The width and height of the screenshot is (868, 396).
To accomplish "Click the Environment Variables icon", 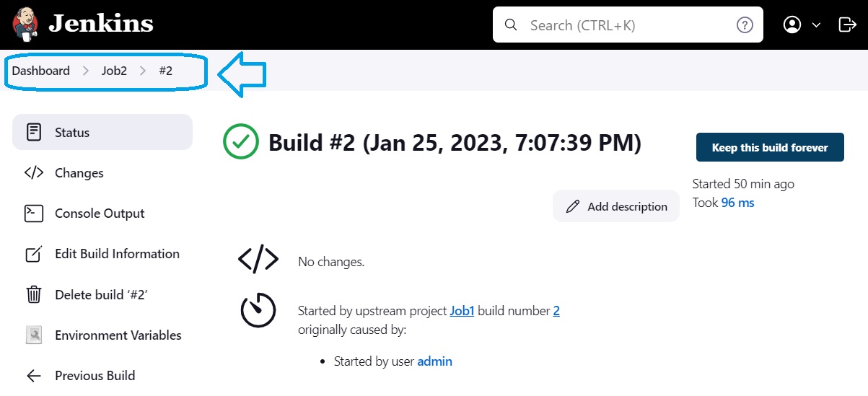I will (34, 335).
